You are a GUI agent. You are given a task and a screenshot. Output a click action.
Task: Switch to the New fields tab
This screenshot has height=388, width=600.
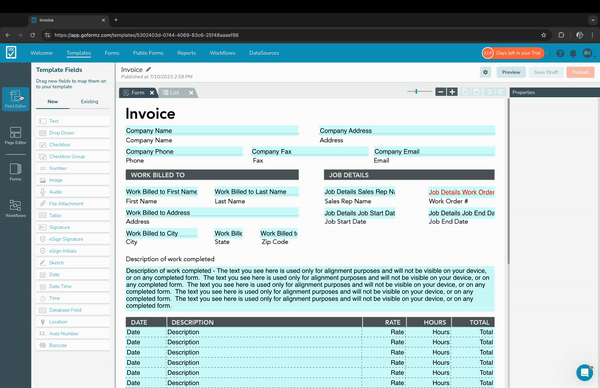click(53, 101)
